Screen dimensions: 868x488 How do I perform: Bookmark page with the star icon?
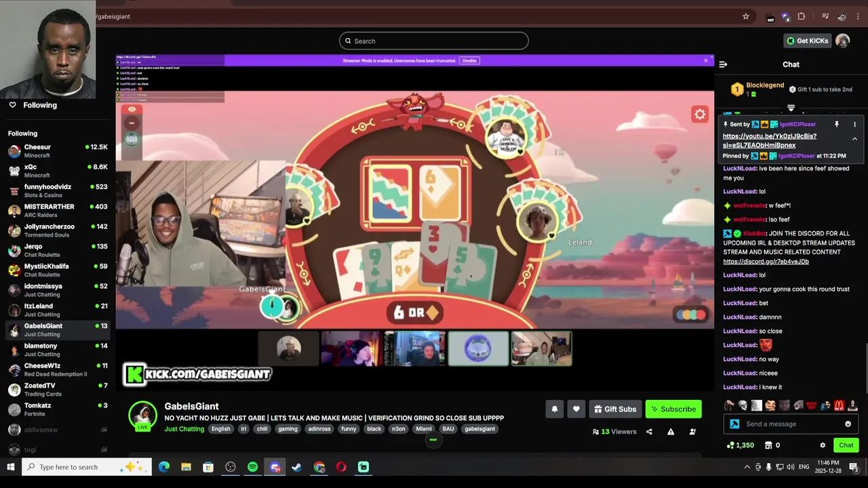coord(746,16)
